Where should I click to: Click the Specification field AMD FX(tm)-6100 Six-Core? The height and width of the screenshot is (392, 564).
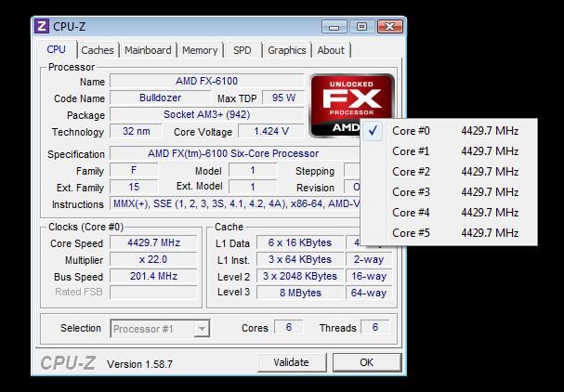pyautogui.click(x=235, y=153)
